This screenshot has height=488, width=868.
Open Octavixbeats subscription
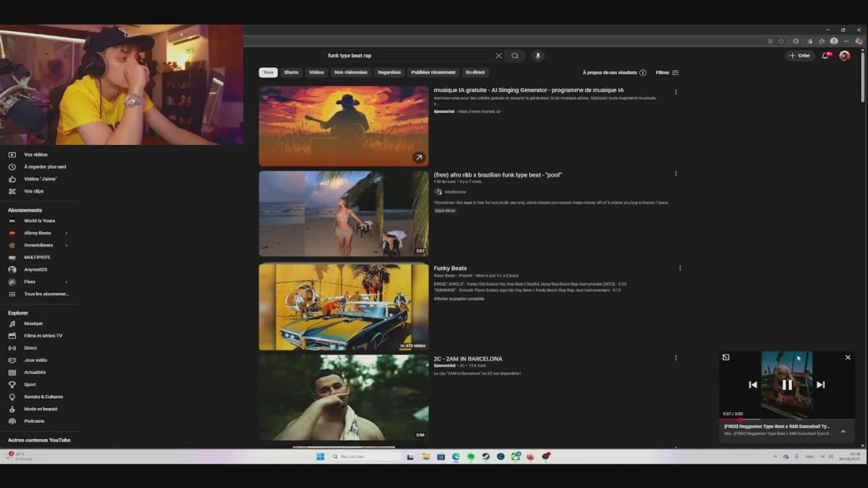tap(38, 245)
